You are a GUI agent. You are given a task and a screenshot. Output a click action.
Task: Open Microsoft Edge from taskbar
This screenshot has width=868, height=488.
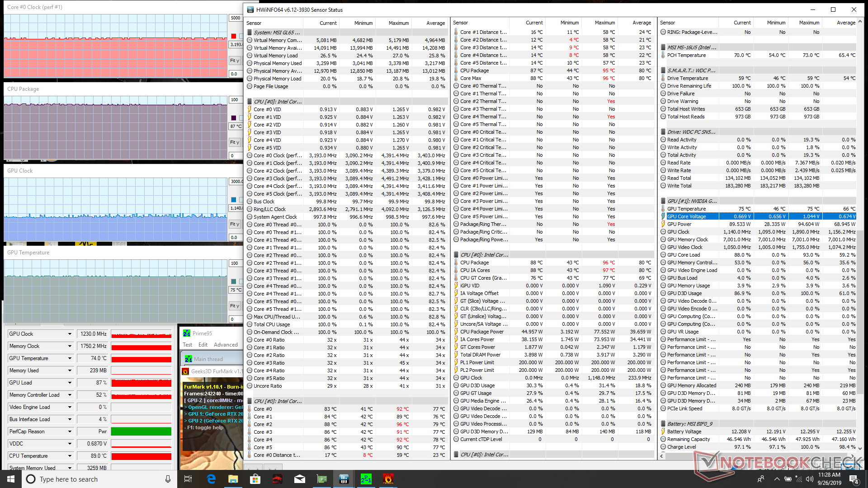click(211, 479)
